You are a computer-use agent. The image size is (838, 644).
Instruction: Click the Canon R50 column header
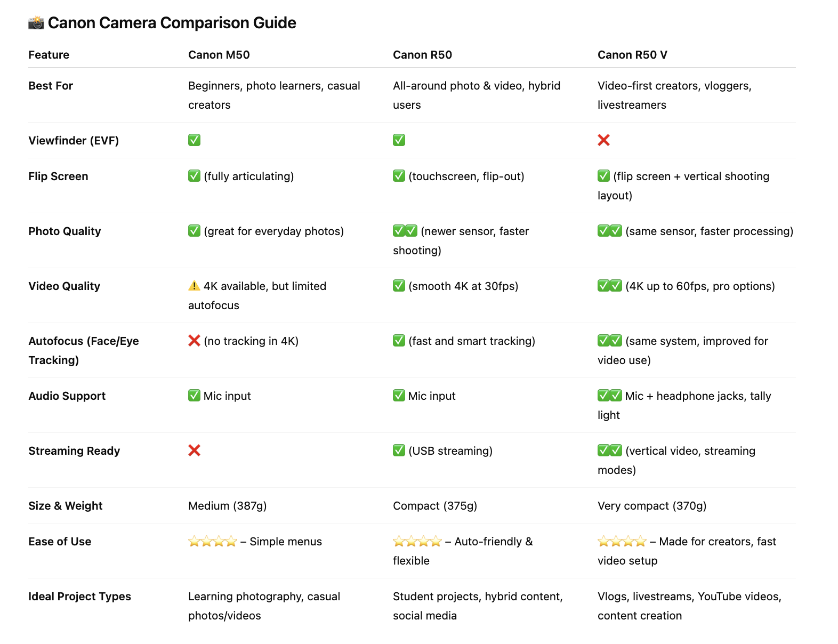[x=422, y=55]
